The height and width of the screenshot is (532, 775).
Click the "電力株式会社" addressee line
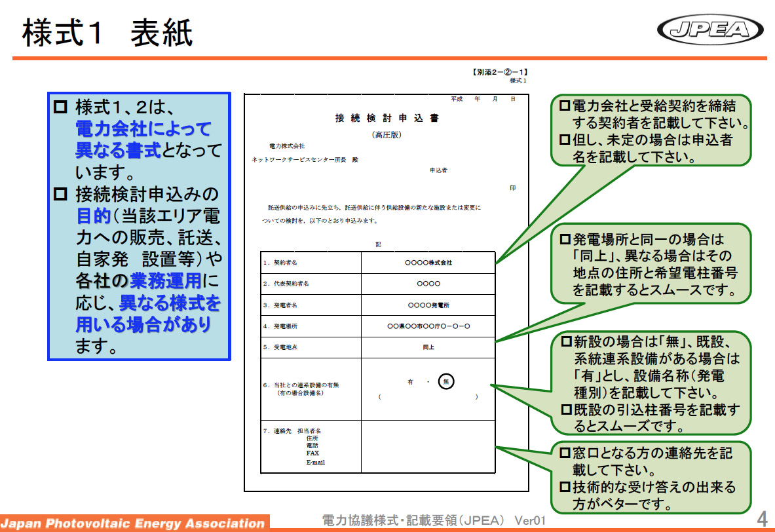click(287, 146)
